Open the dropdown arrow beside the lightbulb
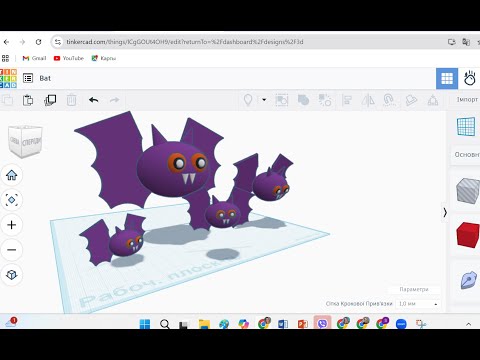The width and height of the screenshot is (480, 360). click(264, 100)
